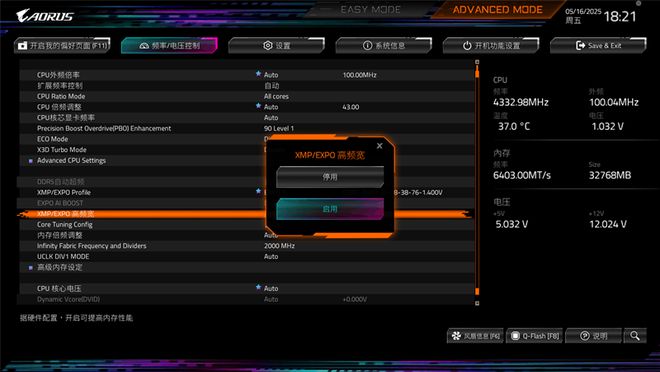Switch to ADVANCED MODE

tap(498, 10)
